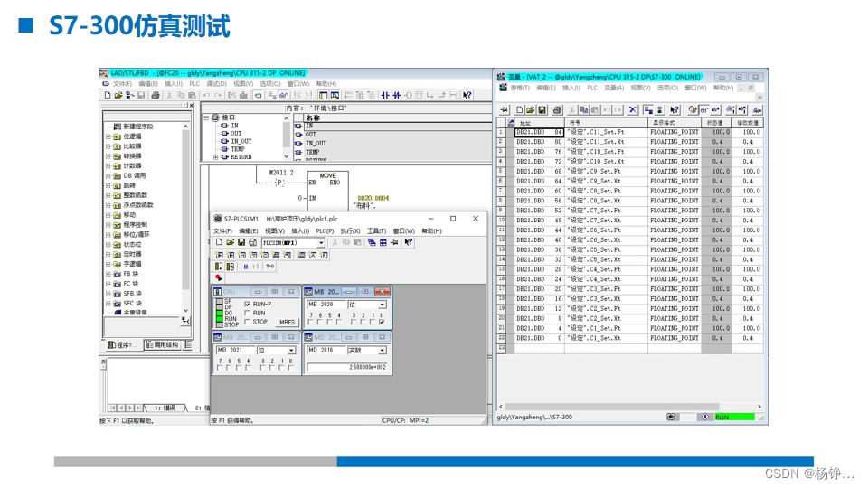Insert input variable view in PLCSIM toolbar
The image size is (868, 488).
coord(219,255)
